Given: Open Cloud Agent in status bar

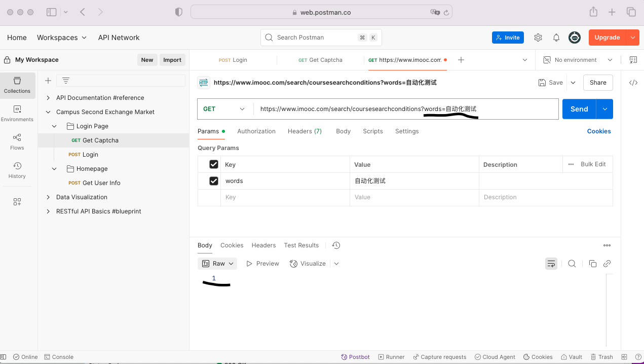Looking at the screenshot, I should (x=495, y=357).
